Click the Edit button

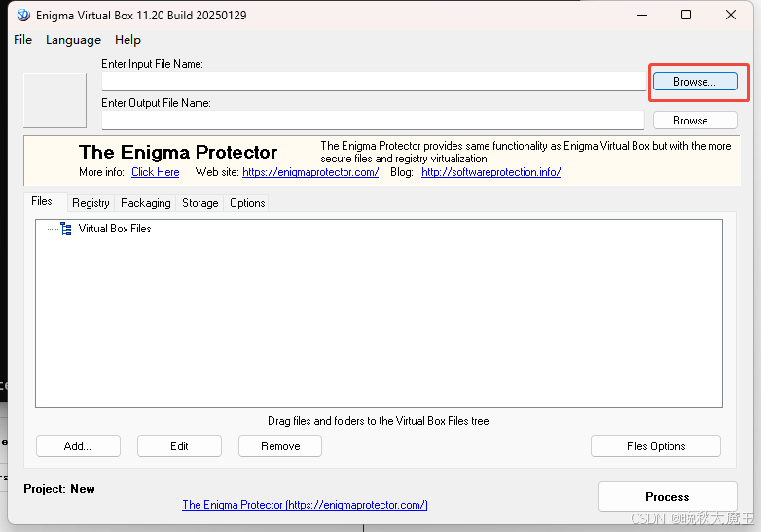tap(180, 446)
